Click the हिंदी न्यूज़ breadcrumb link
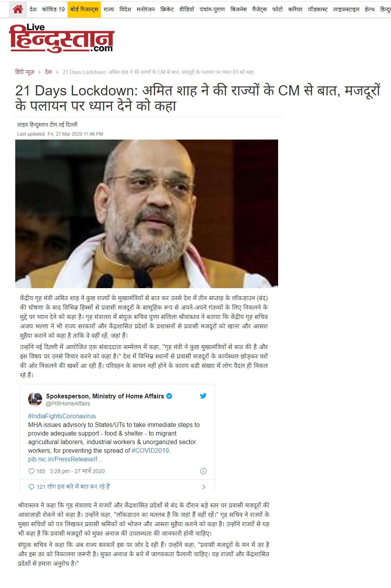The image size is (391, 588). 25,72
